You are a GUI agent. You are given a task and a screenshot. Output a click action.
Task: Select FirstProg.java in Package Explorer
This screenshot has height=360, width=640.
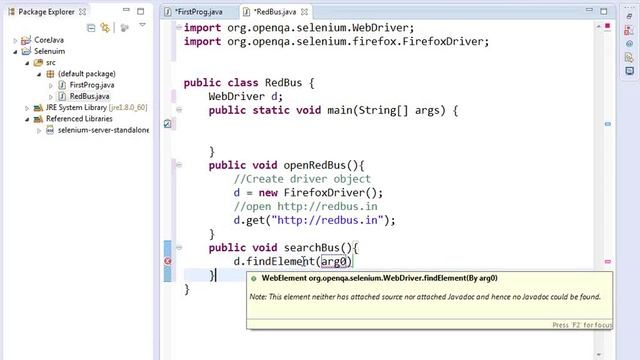coord(92,85)
